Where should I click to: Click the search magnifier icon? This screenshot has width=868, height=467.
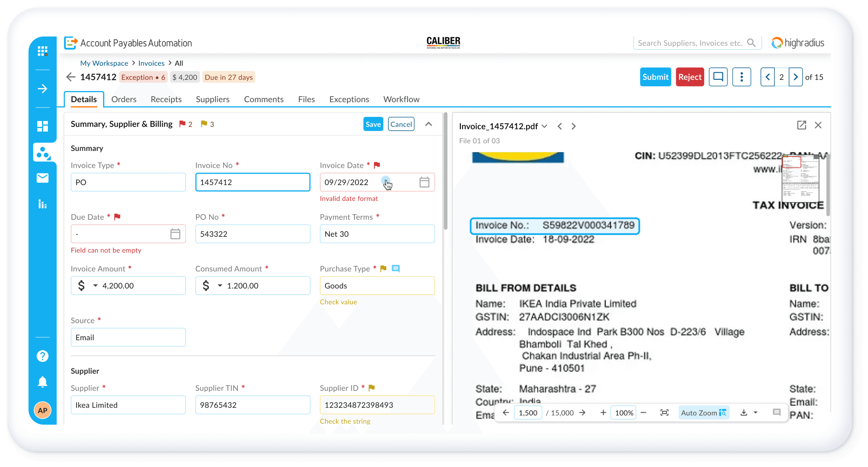point(751,43)
